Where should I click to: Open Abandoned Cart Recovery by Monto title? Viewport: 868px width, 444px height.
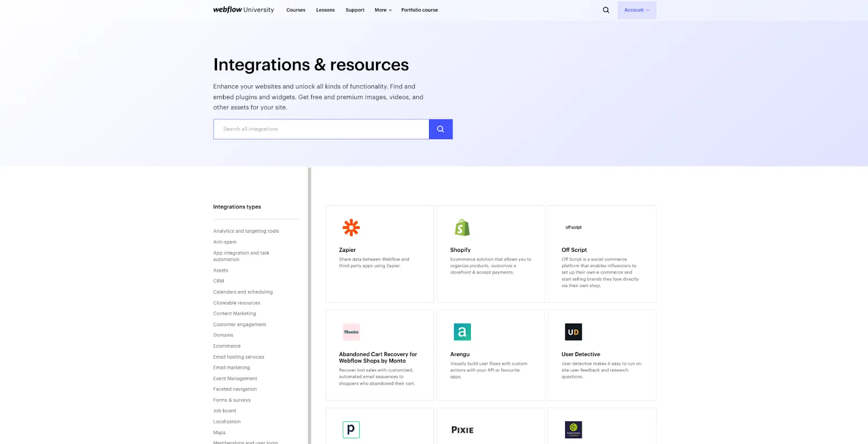pyautogui.click(x=378, y=358)
